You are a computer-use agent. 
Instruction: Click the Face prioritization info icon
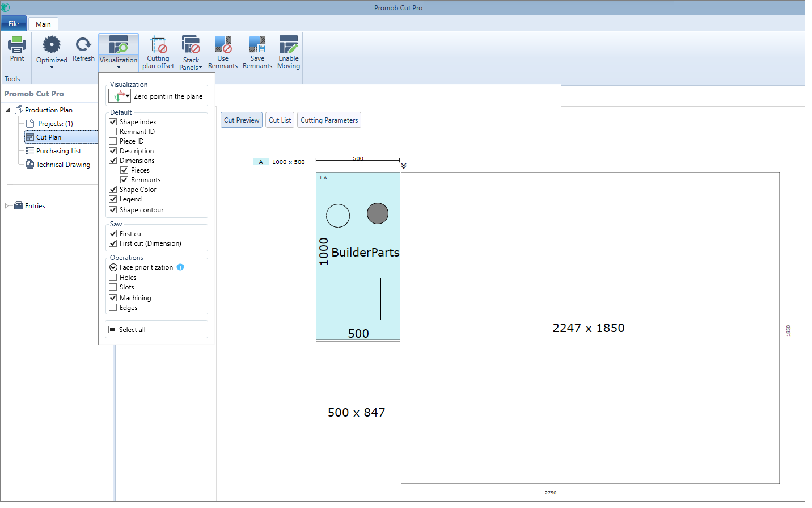click(180, 267)
